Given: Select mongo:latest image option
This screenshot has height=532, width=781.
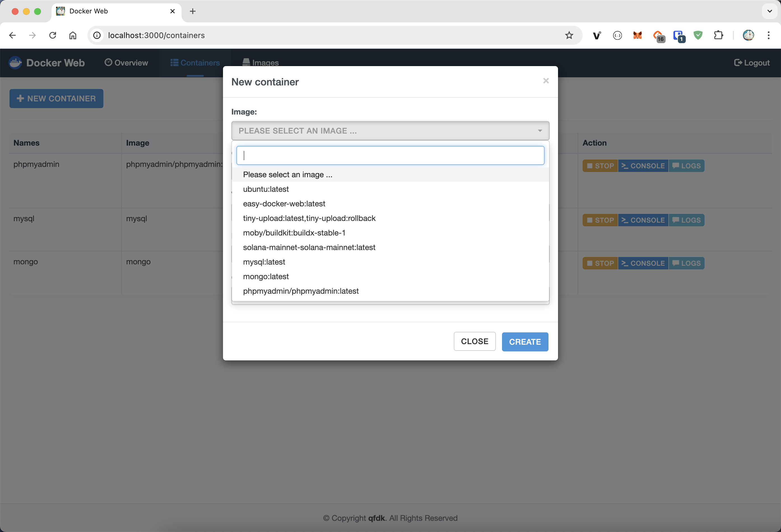Looking at the screenshot, I should point(266,276).
